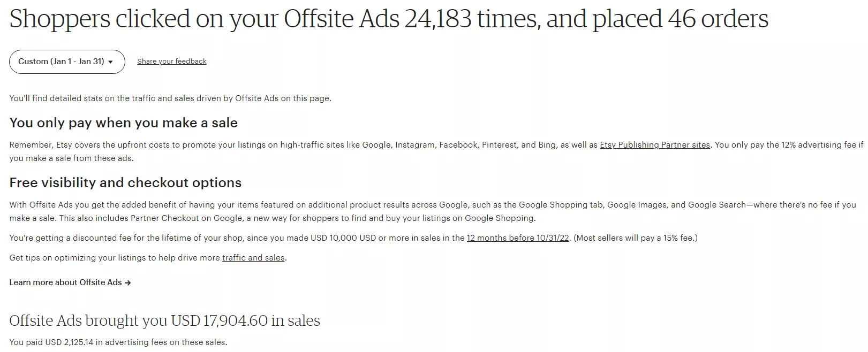Screen dimensions: 868x352
Task: Click the 'Get tips on optimizing your listings' text
Action: 148,258
